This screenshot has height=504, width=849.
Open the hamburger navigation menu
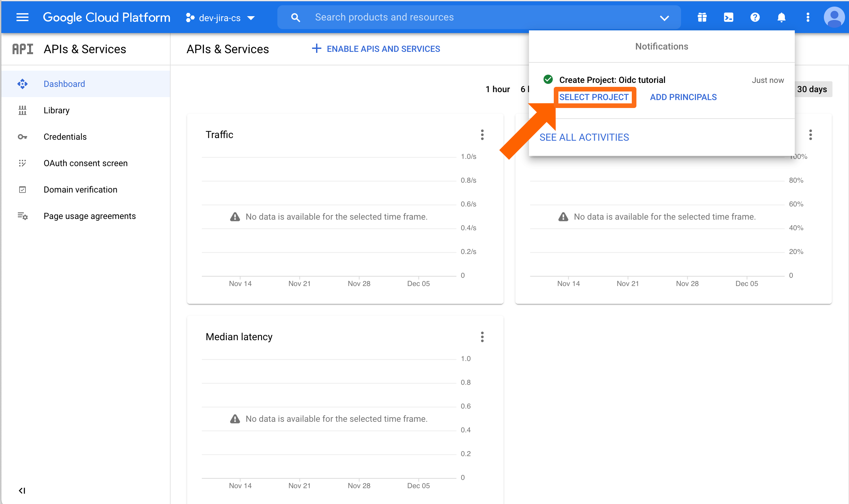[x=22, y=17]
